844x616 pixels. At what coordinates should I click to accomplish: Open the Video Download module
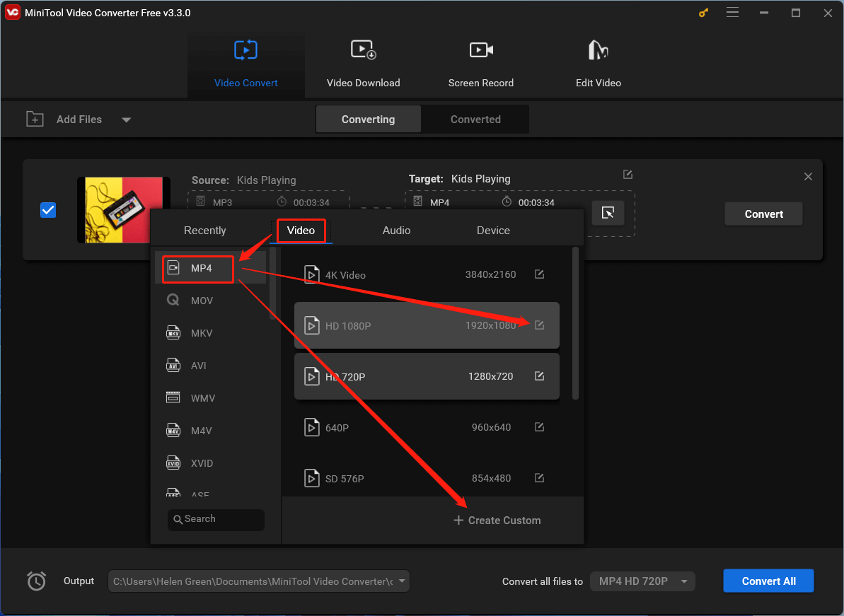pyautogui.click(x=364, y=64)
